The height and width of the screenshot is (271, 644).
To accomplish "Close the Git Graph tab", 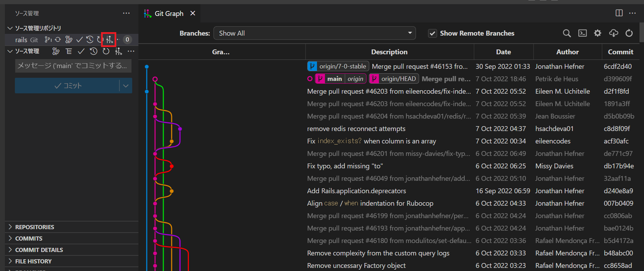I will (193, 13).
